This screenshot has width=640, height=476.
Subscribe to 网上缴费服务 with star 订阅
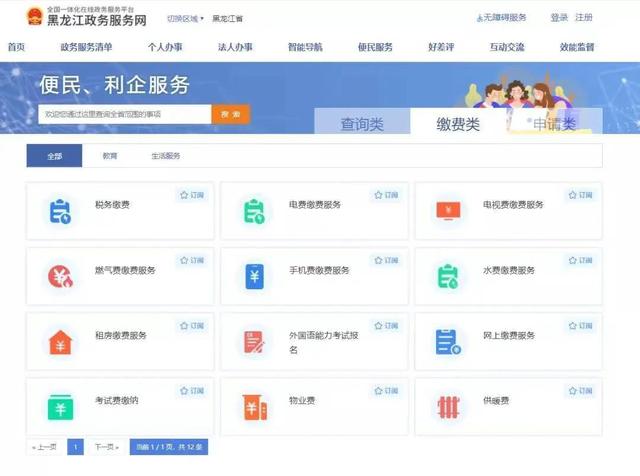[x=580, y=325]
